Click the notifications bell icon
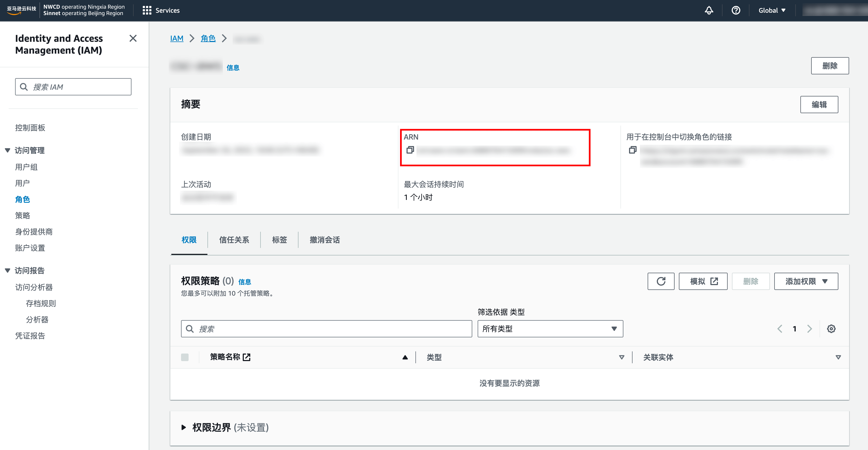Image resolution: width=868 pixels, height=450 pixels. 709,11
